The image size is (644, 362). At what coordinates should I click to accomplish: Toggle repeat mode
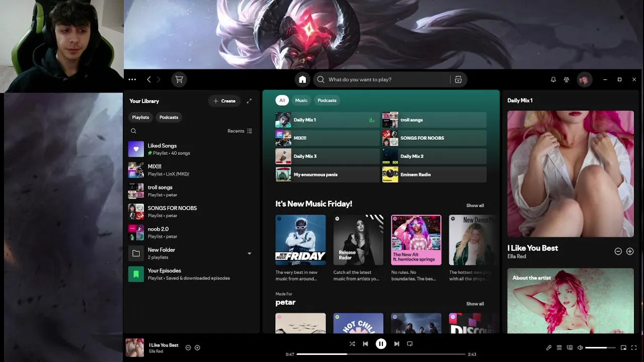410,344
